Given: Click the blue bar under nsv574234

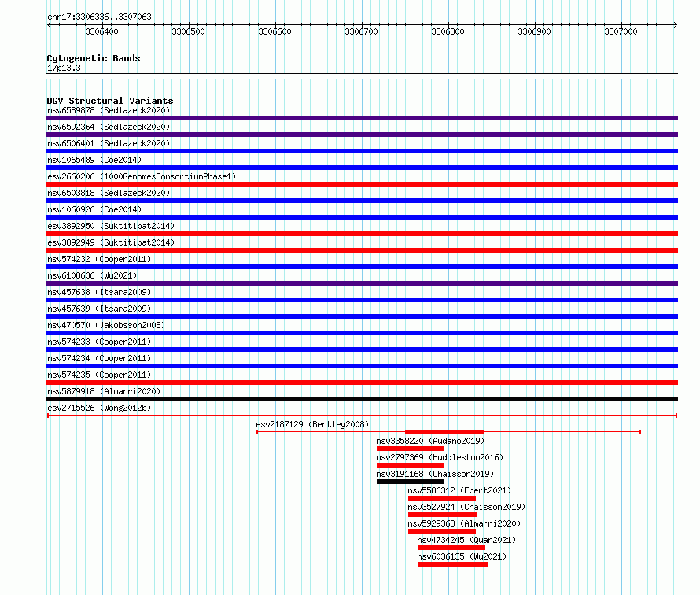Looking at the screenshot, I should click(362, 366).
